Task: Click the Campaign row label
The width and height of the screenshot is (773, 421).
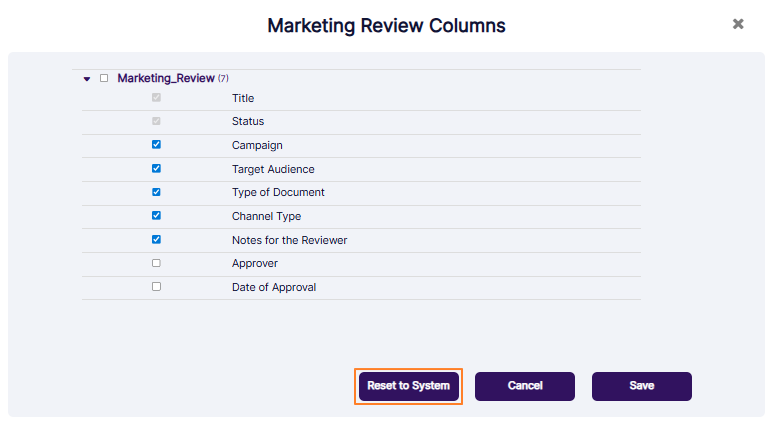Action: click(257, 145)
